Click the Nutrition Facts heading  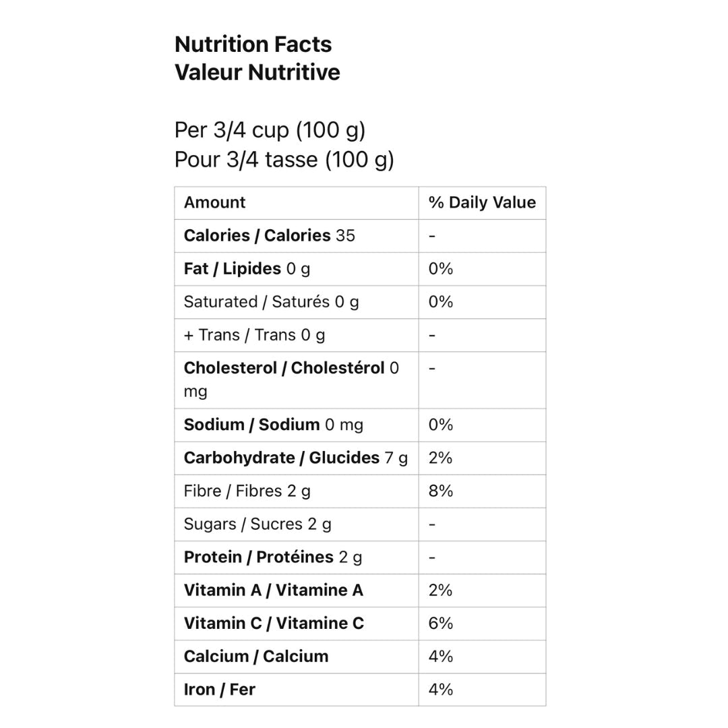click(x=253, y=44)
